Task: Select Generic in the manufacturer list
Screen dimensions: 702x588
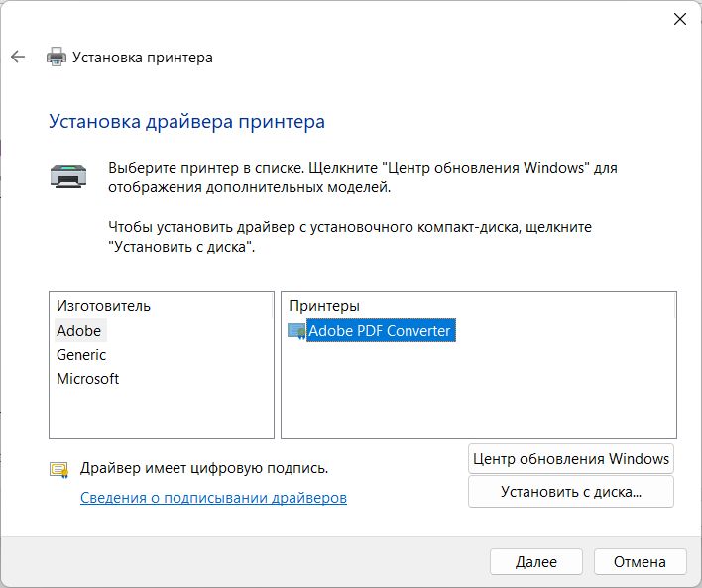Action: (81, 355)
